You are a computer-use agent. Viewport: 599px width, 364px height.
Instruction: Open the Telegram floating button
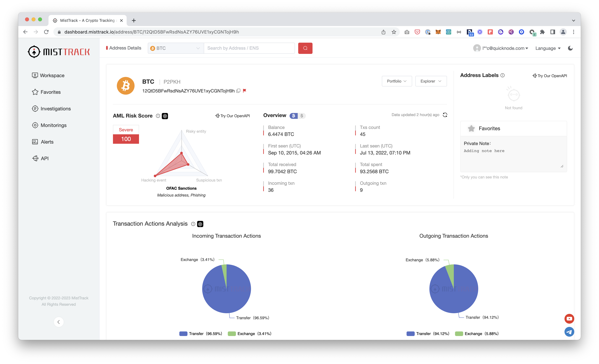pos(569,332)
